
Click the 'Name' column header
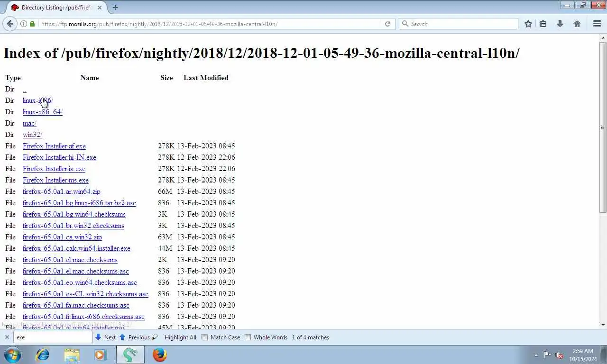click(x=90, y=78)
